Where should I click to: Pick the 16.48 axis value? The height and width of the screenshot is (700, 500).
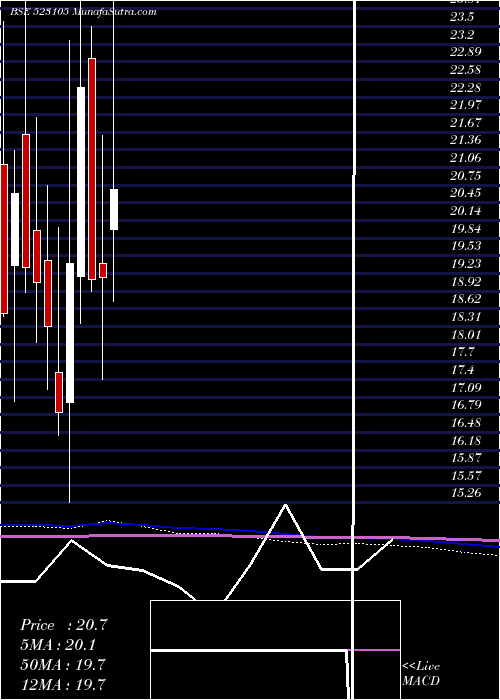(466, 422)
